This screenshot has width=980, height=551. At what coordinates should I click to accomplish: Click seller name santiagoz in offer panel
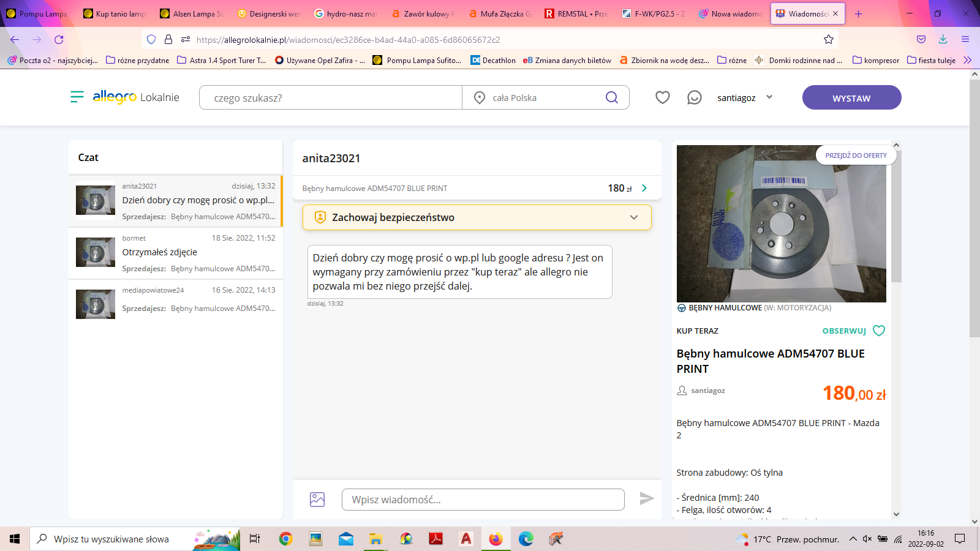click(707, 391)
